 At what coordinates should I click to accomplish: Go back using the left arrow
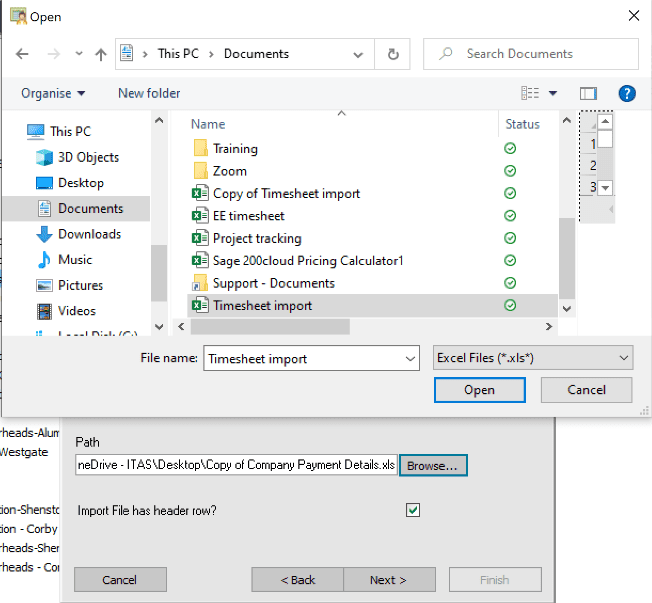pos(22,54)
